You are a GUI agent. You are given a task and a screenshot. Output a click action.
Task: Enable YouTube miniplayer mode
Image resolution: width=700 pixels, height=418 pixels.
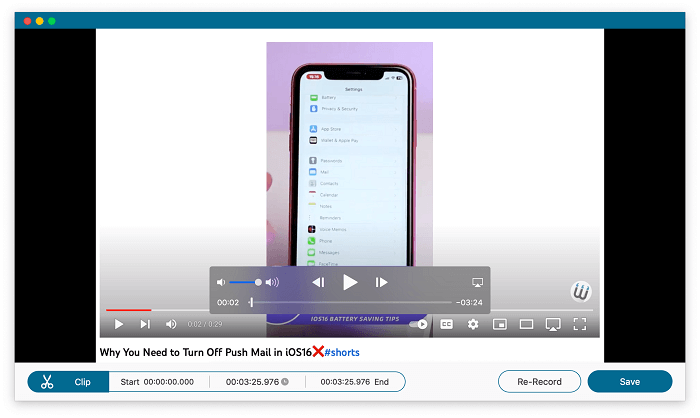tap(500, 324)
